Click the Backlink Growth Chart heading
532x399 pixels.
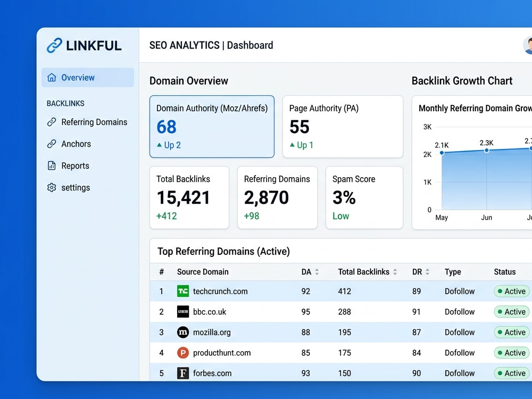462,81
